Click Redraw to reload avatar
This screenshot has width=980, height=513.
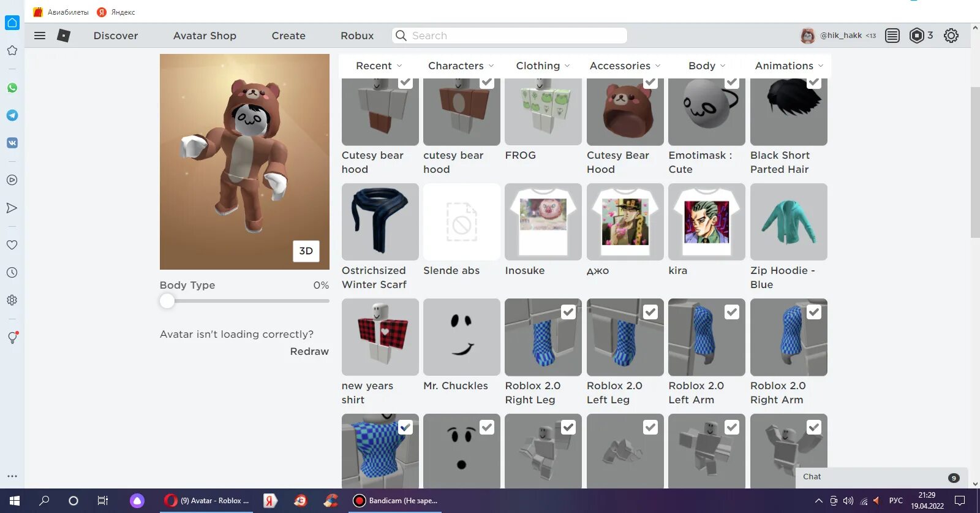click(309, 351)
